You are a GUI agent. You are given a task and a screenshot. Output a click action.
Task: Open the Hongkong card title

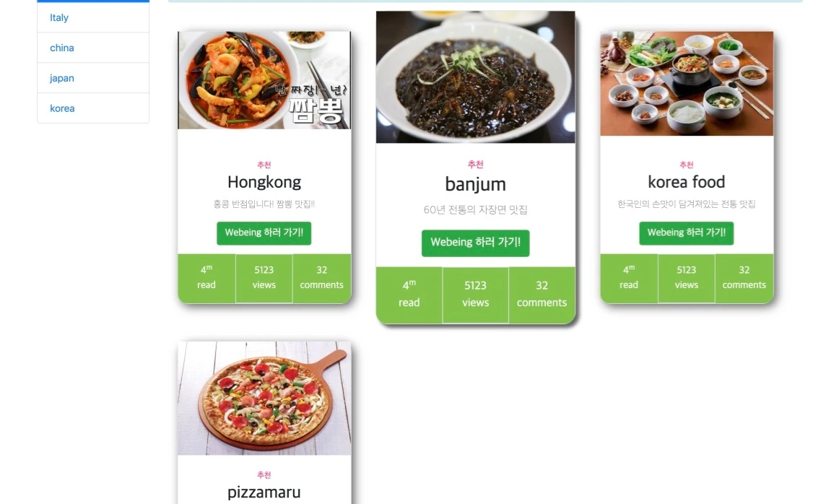[264, 182]
